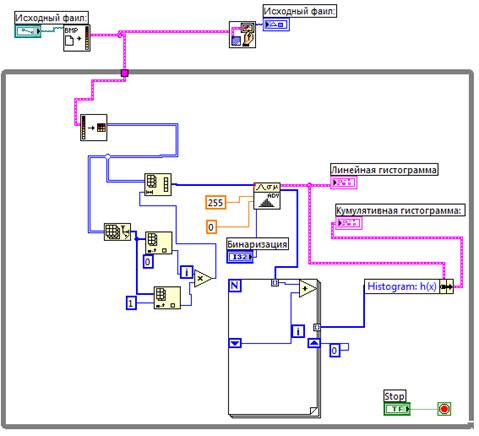Click the Stop label
The image size is (479, 436).
395,396
